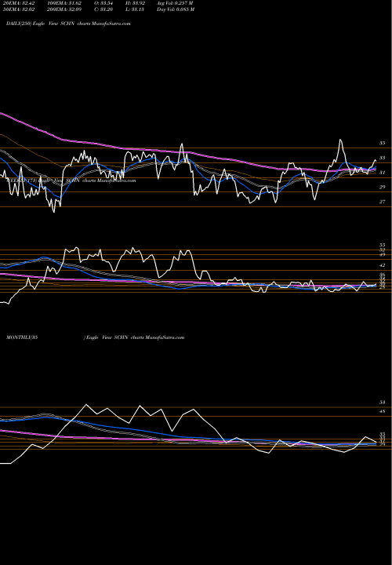Click the 27 axis label on daily chart
392x565 pixels.
tap(382, 202)
